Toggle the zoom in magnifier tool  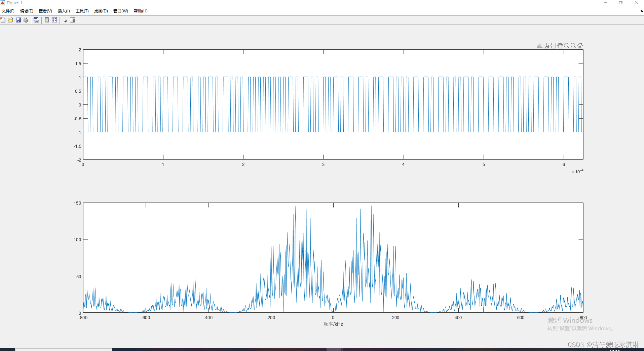coord(567,46)
